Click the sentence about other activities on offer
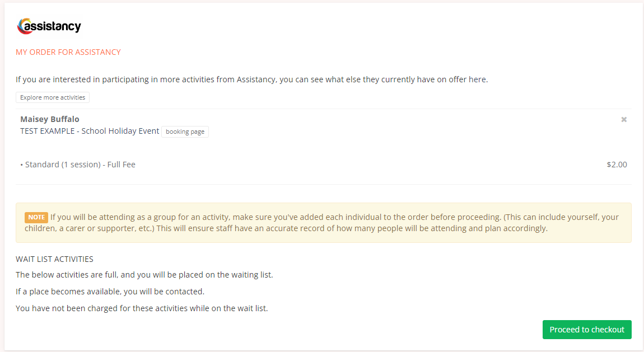The width and height of the screenshot is (644, 352). click(x=252, y=79)
